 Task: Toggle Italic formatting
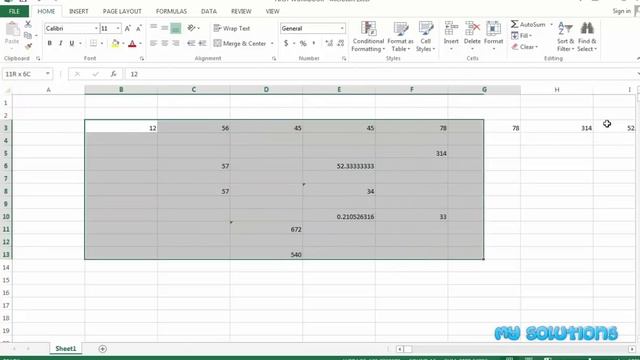tap(60, 43)
